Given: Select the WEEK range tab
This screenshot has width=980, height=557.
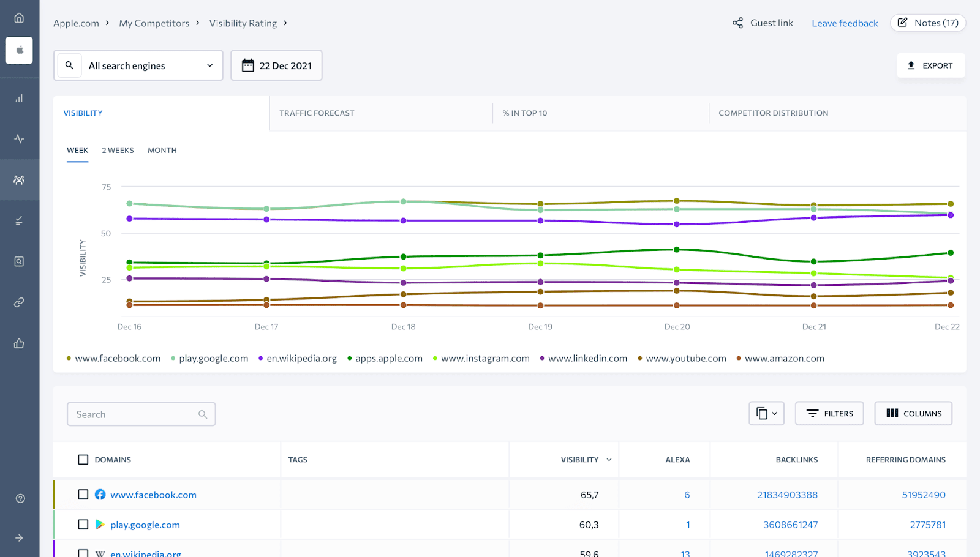Looking at the screenshot, I should (77, 150).
